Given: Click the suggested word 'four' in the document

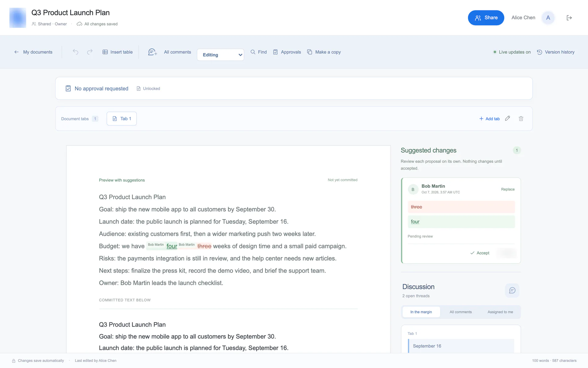Looking at the screenshot, I should 172,246.
